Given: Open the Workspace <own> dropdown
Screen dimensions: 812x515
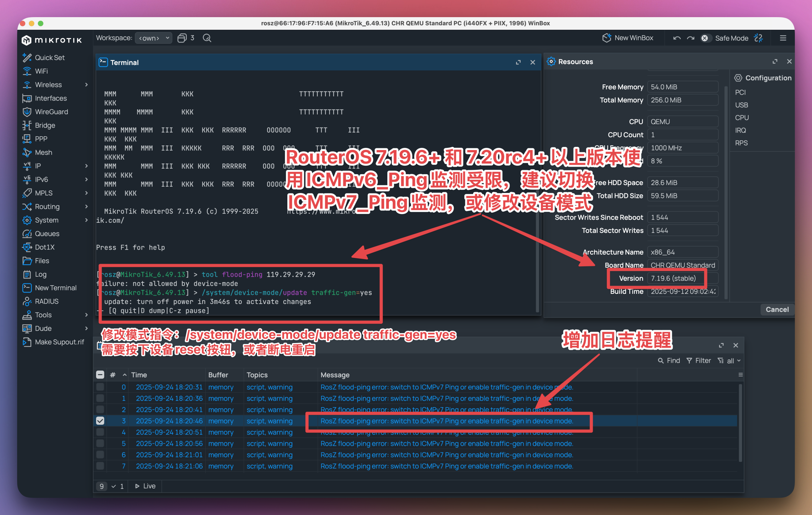Looking at the screenshot, I should coord(154,38).
